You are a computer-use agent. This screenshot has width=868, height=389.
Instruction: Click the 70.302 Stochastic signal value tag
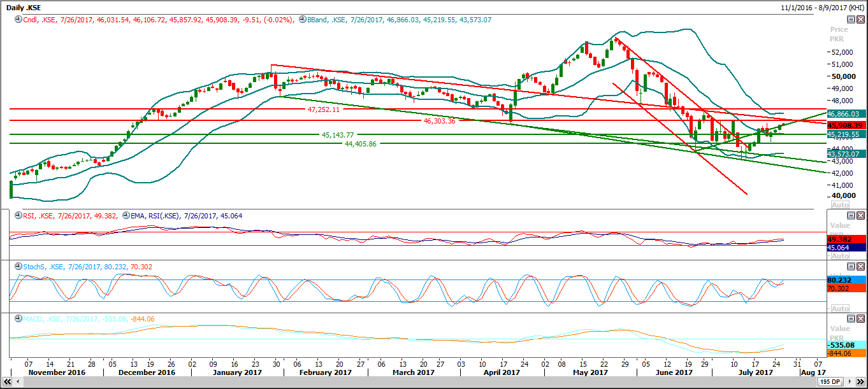tap(846, 288)
